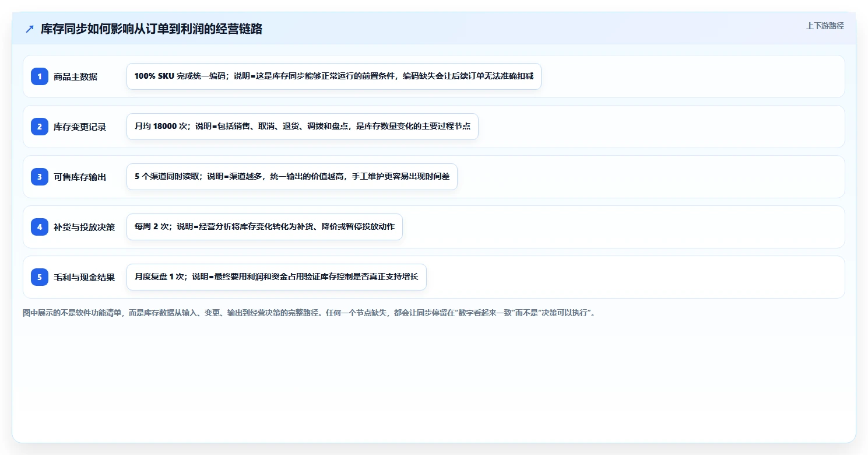Screen dimensions: 868x455
Task: Click the 月度复盘 1 次 description box
Action: [276, 277]
